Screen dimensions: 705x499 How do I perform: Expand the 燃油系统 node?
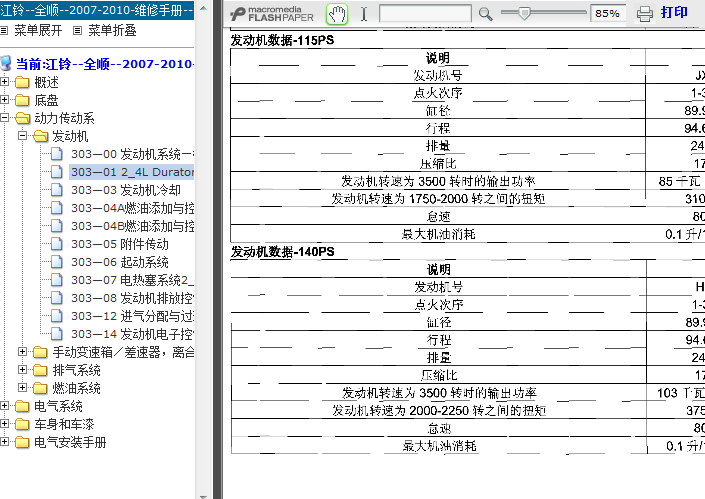point(22,388)
